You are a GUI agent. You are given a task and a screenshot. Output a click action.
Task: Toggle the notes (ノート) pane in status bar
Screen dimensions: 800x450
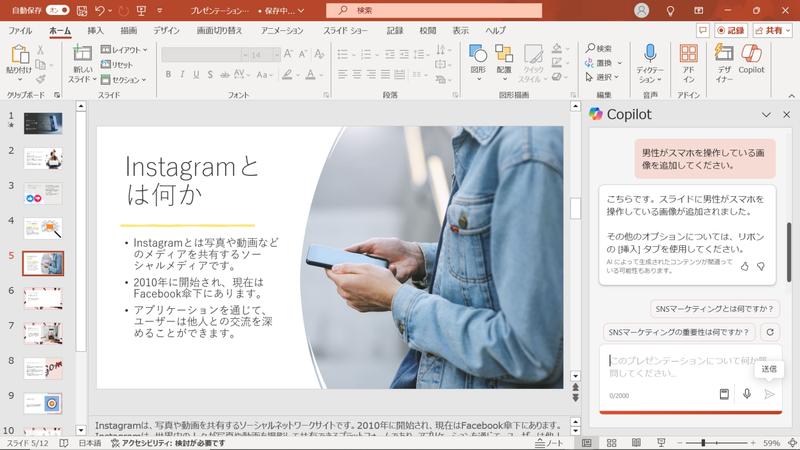(549, 442)
